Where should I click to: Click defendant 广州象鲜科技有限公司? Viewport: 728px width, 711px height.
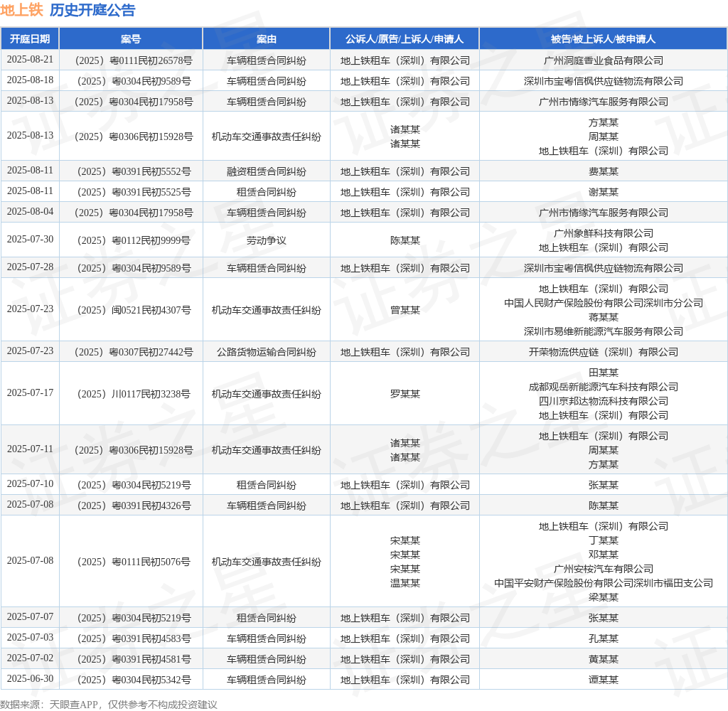(x=603, y=233)
